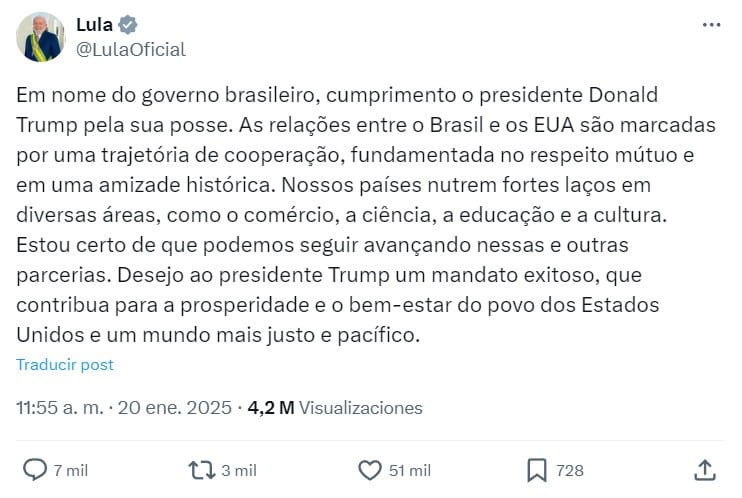This screenshot has width=742, height=498.
Task: Click the 20 ene. 2025 date
Action: 175,408
